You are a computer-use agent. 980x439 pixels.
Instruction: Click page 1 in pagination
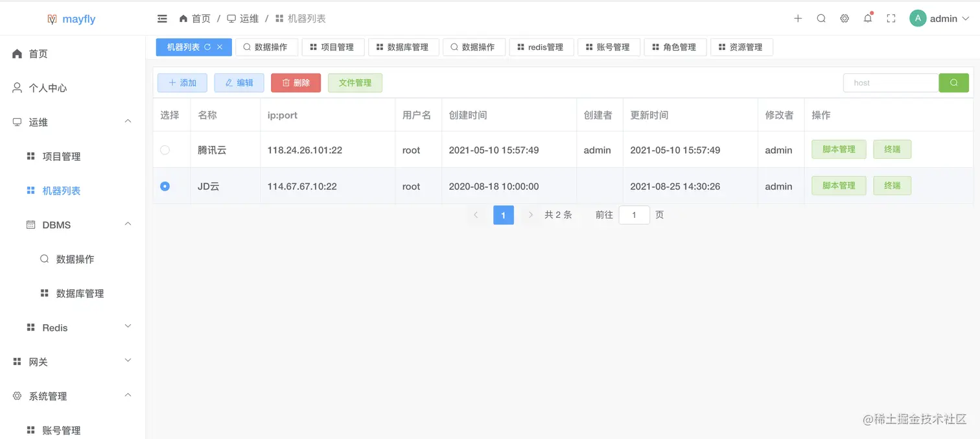(504, 215)
